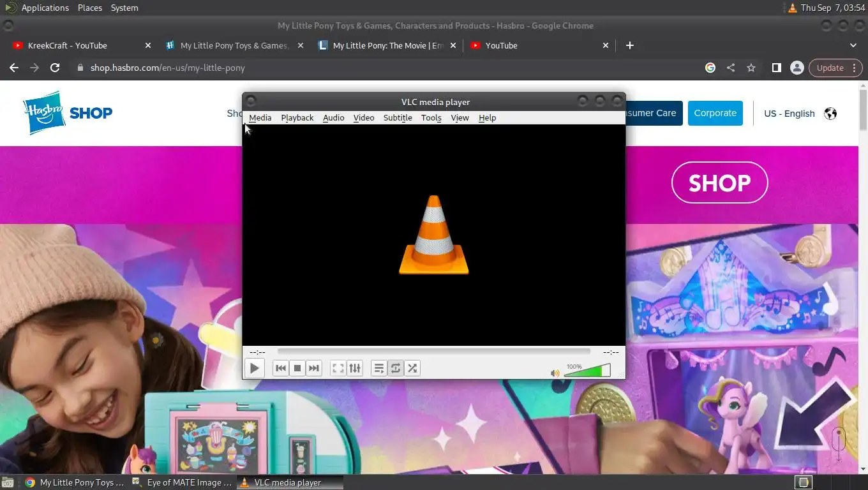Toggle the VLC playlist view

coord(379,368)
